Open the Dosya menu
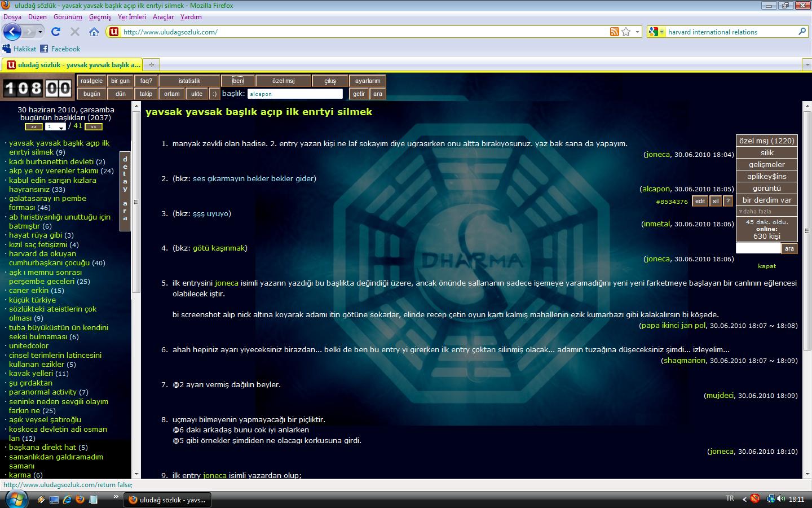This screenshot has height=508, width=812. point(12,17)
